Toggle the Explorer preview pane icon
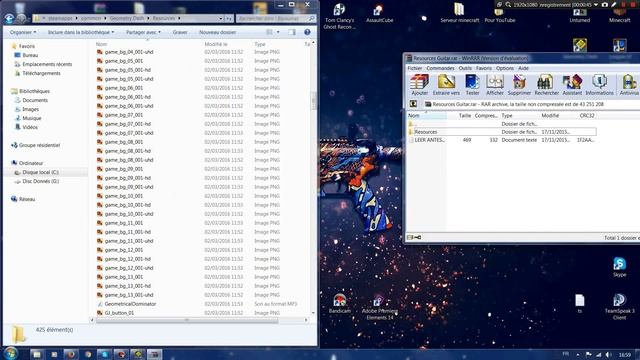This screenshot has width=640, height=360. click(292, 32)
